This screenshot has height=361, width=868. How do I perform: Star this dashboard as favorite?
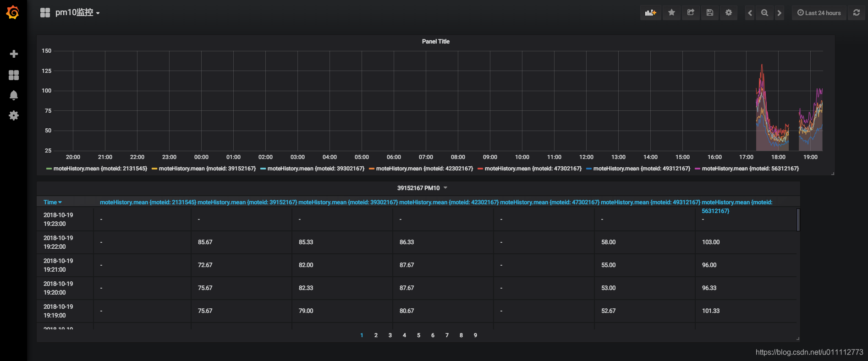[x=671, y=13]
